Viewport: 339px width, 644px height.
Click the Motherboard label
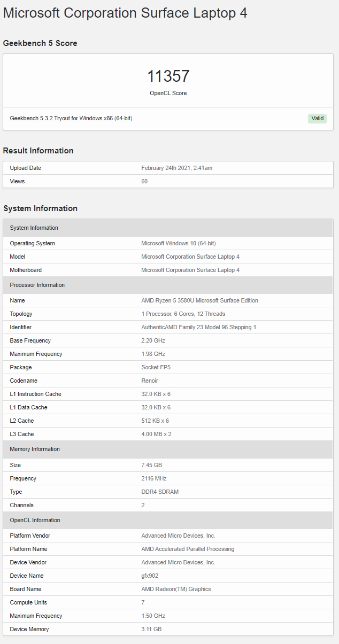tap(26, 270)
